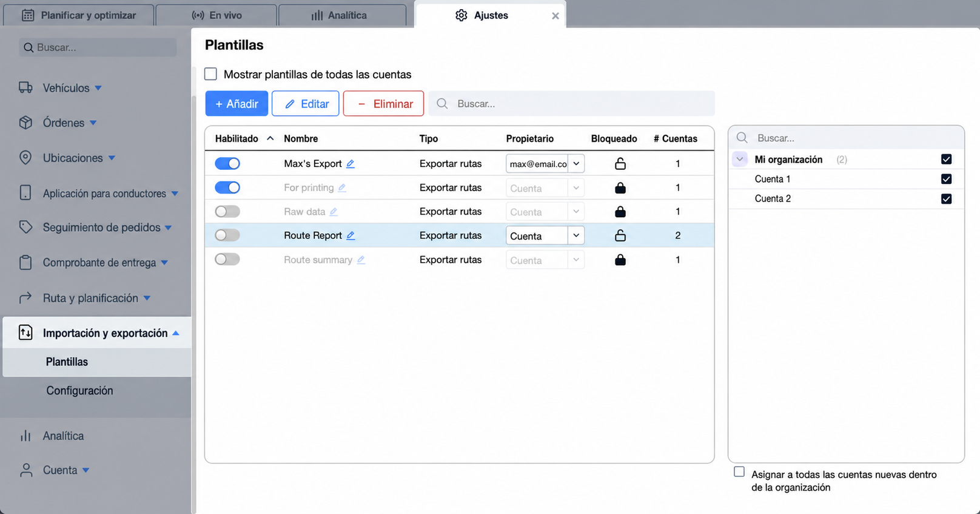Expand the Ubicaciones sidebar menu

pyautogui.click(x=112, y=158)
